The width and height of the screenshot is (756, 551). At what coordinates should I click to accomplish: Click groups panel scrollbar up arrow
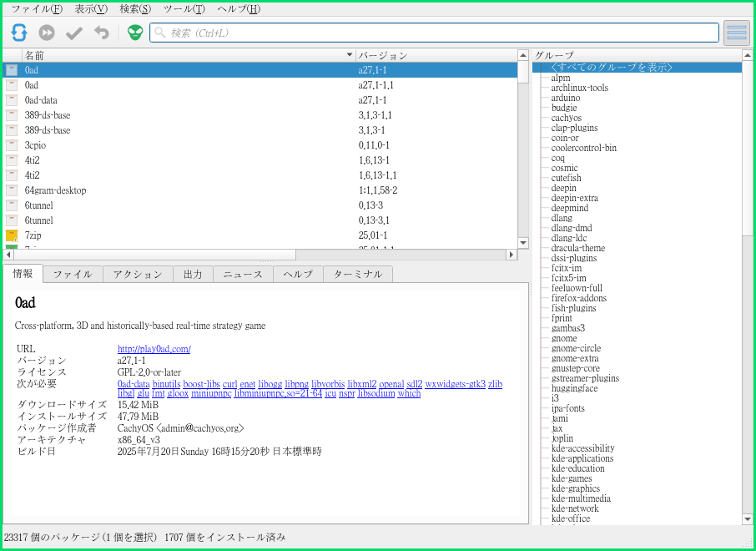(748, 55)
